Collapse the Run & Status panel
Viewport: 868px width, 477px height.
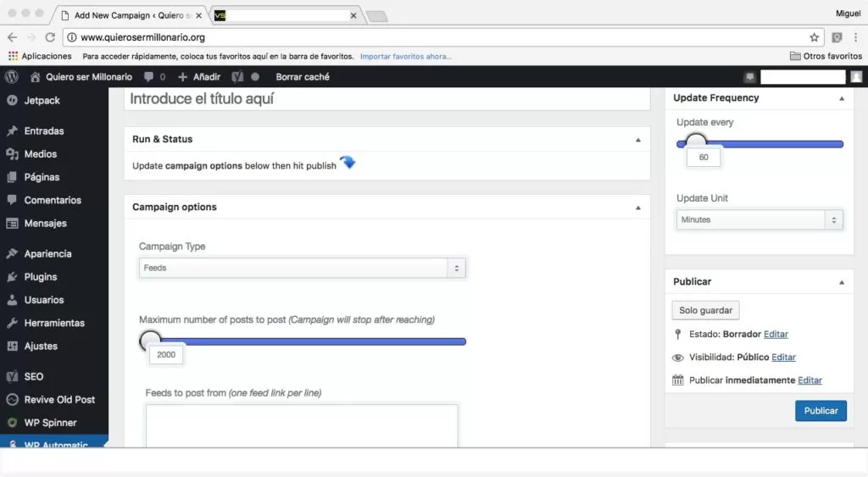(x=637, y=140)
